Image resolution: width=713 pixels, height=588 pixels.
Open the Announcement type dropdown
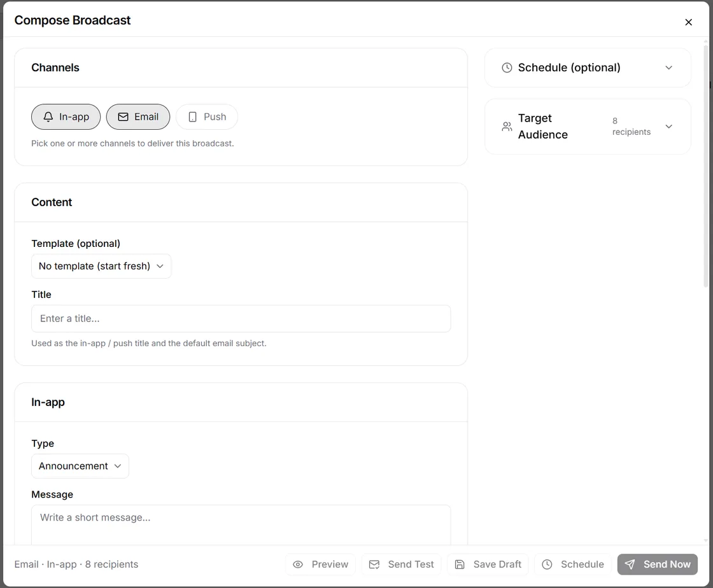click(x=80, y=466)
